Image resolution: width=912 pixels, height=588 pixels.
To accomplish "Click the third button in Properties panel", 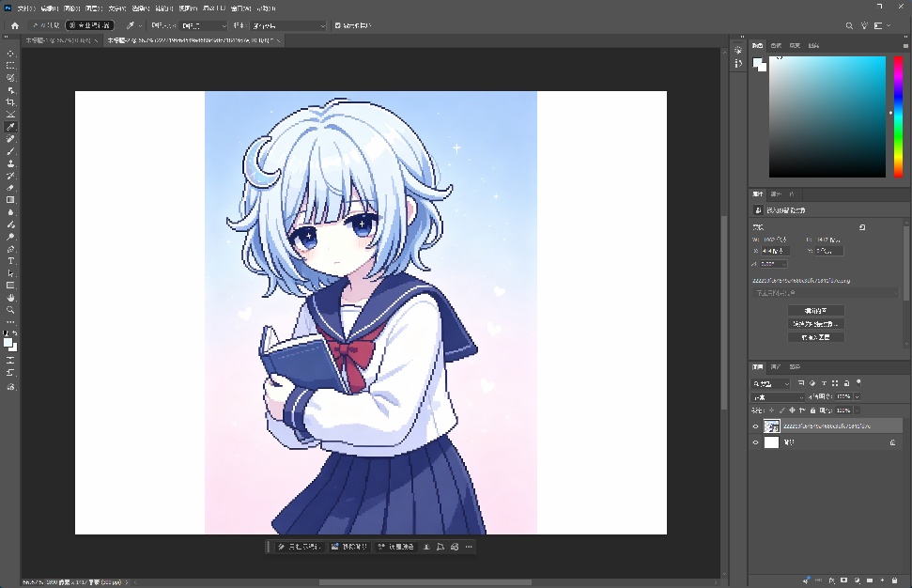I will click(815, 337).
